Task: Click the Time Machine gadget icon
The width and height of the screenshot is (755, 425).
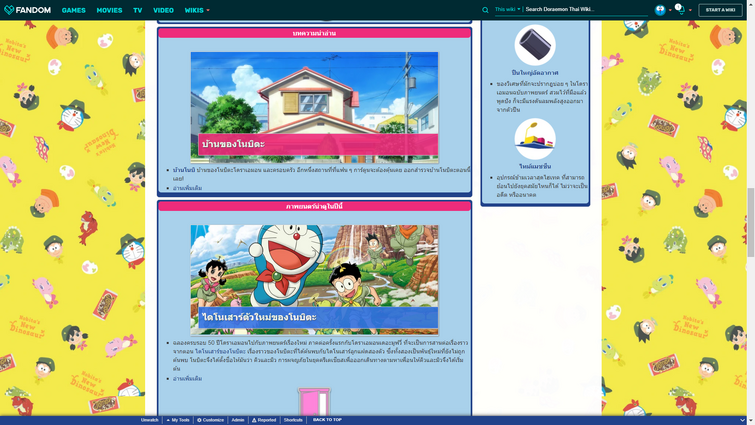Action: pos(535,139)
